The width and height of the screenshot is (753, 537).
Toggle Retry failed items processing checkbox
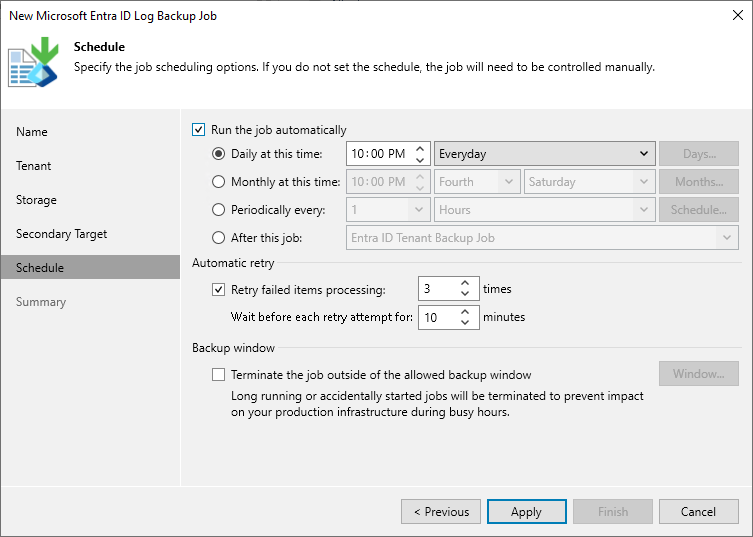point(219,290)
